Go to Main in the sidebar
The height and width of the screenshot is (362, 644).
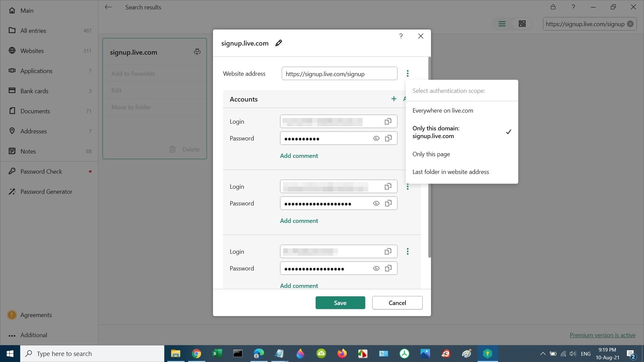pos(49,10)
